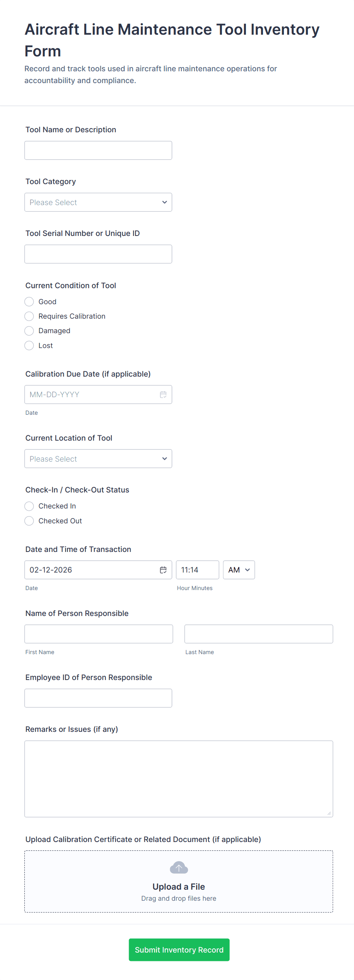The image size is (354, 980).
Task: Click the Tool Serial Number input field
Action: pos(98,254)
